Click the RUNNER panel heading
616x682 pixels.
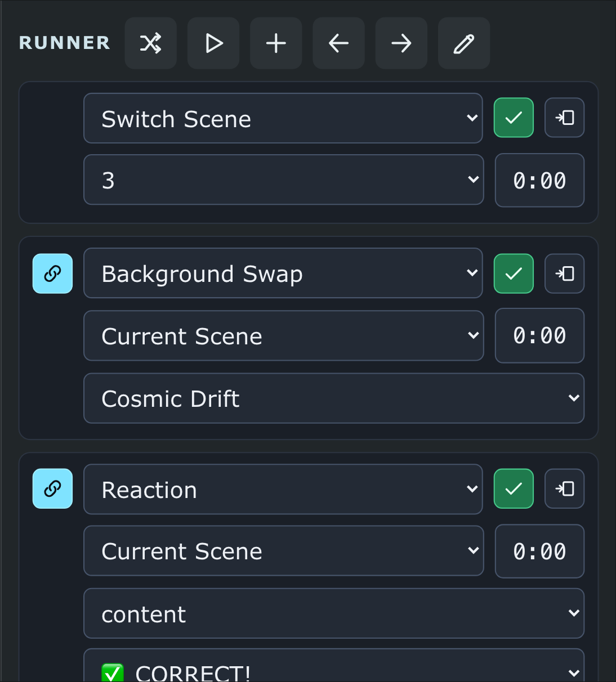[65, 43]
